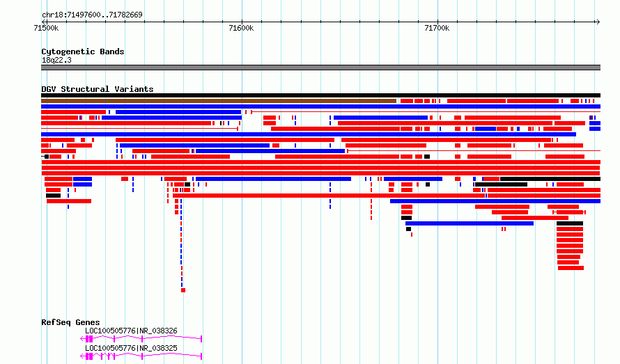Screen dimensions: 620x364
Task: Click the right arrowhead of the ruler
Action: click(x=598, y=22)
